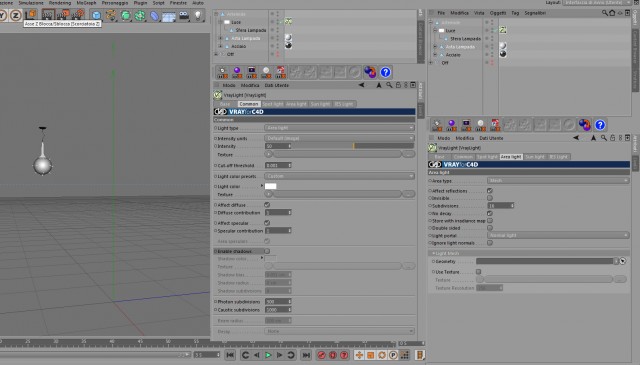
Task: Open the orange spline tools icon
Action: (111, 16)
